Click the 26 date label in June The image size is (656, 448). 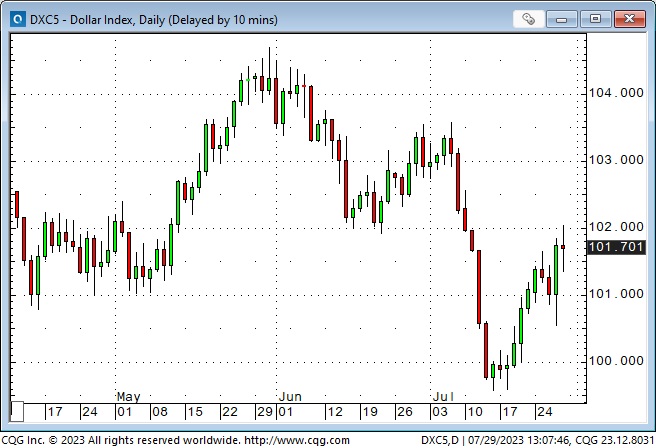coord(405,412)
